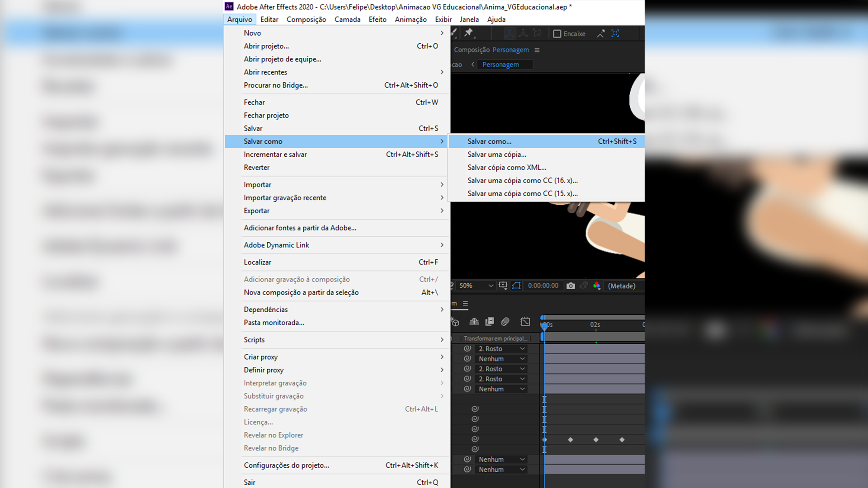The width and height of the screenshot is (868, 488).
Task: Click the time navigator start handle
Action: click(542, 317)
